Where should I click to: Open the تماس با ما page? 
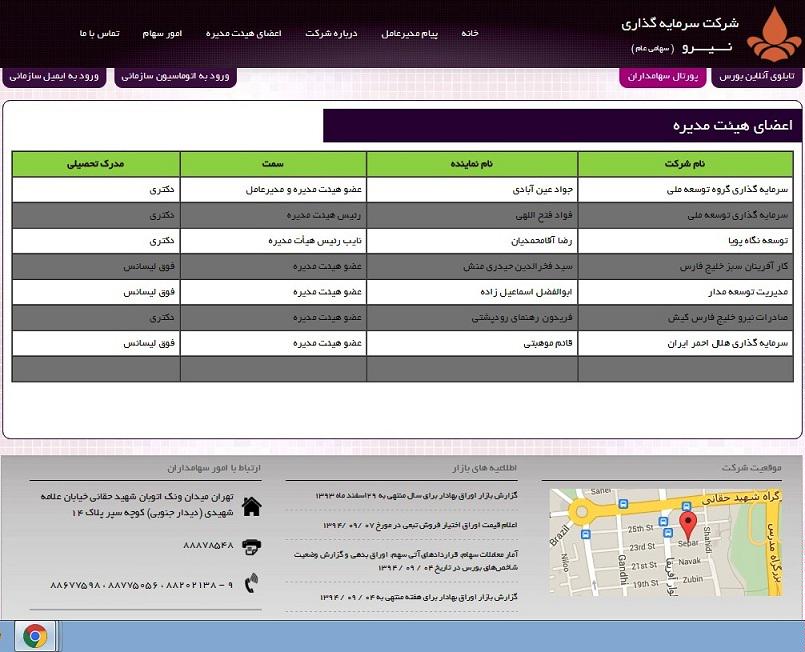99,34
